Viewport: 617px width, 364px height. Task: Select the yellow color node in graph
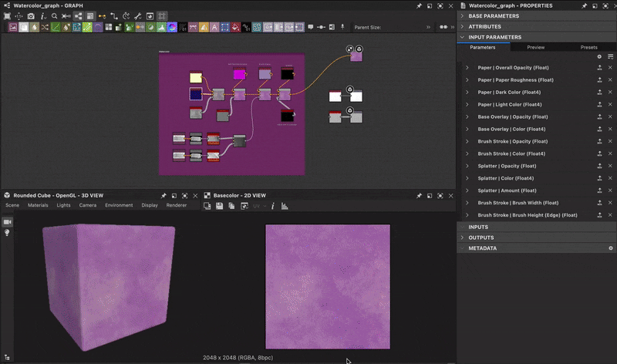196,77
